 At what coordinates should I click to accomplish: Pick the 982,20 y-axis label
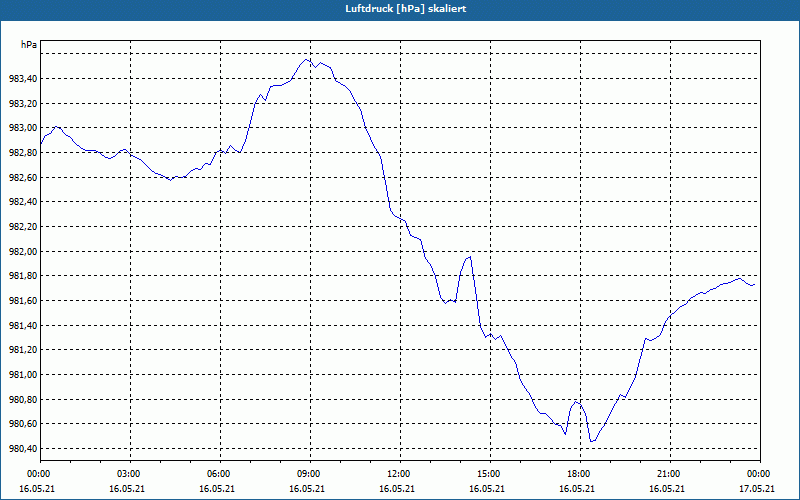(x=22, y=227)
